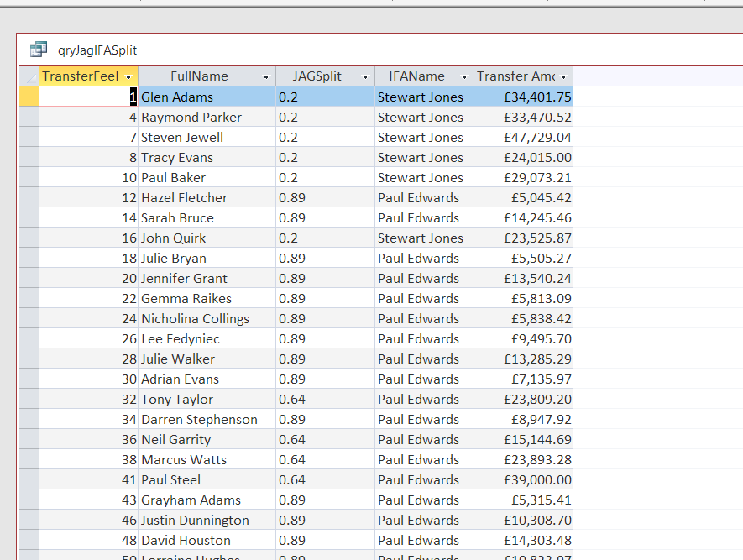743x560 pixels.
Task: Click the Sarah Bruce name cell
Action: point(207,217)
